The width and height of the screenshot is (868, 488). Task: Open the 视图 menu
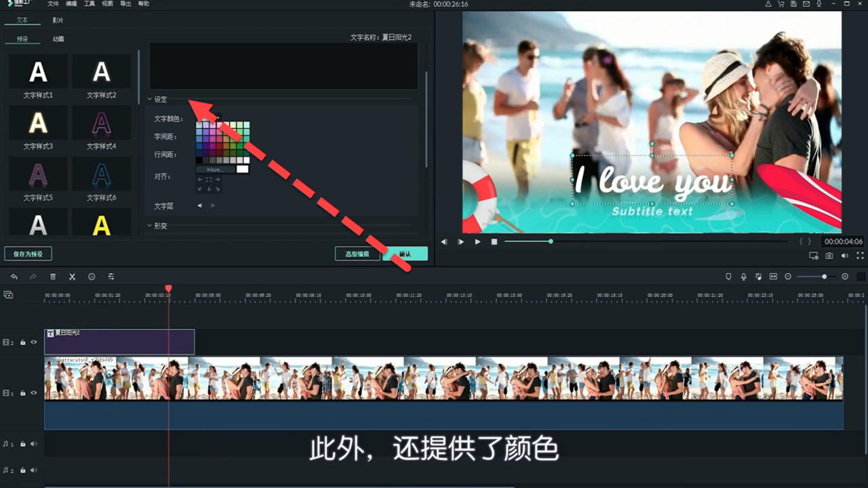click(107, 4)
